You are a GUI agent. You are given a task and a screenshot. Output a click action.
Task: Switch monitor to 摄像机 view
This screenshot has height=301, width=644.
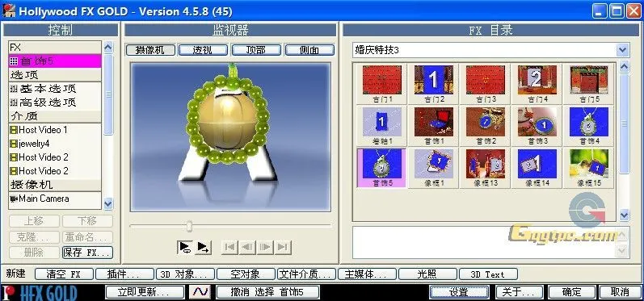point(150,50)
